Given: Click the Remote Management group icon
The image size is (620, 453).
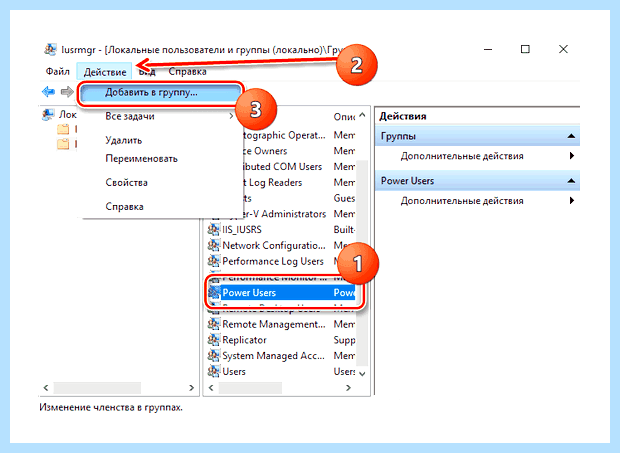Looking at the screenshot, I should (x=214, y=325).
